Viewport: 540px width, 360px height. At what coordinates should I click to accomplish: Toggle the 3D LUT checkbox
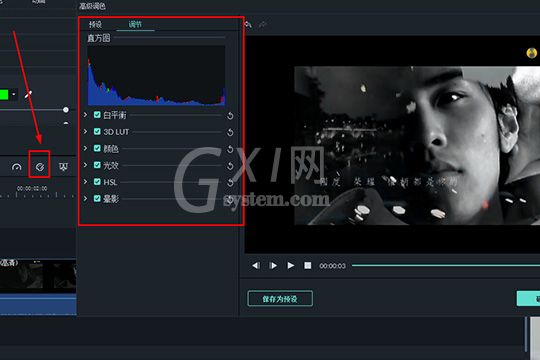(x=97, y=132)
